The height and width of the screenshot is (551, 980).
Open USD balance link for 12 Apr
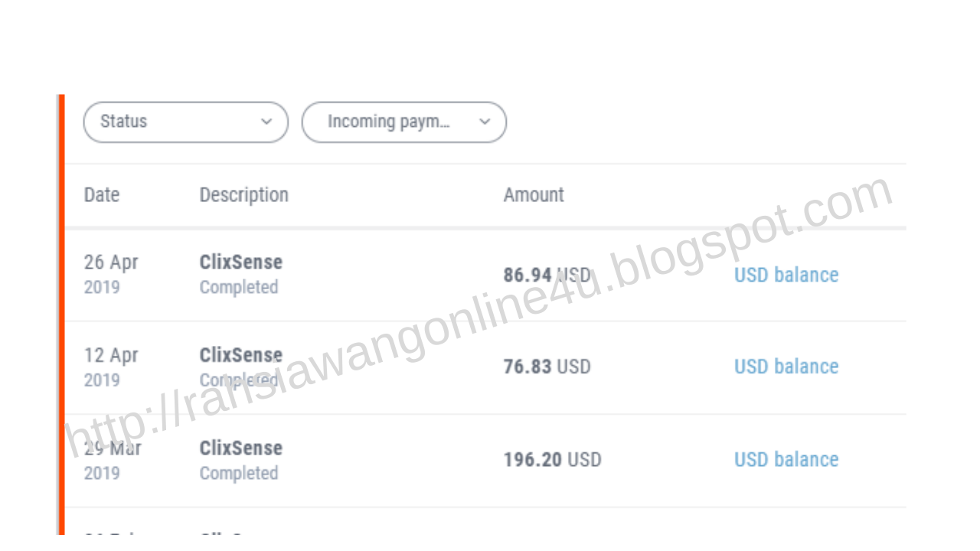tap(786, 367)
